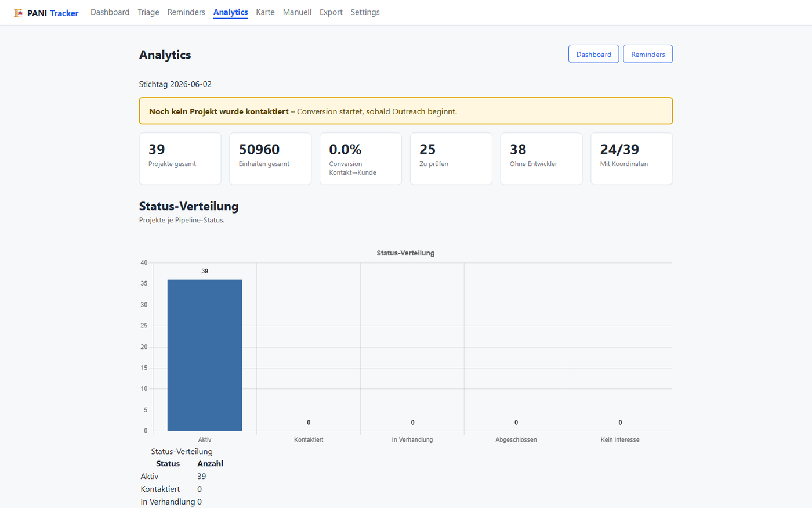
Task: Select the Analytics nav tab
Action: pos(230,12)
